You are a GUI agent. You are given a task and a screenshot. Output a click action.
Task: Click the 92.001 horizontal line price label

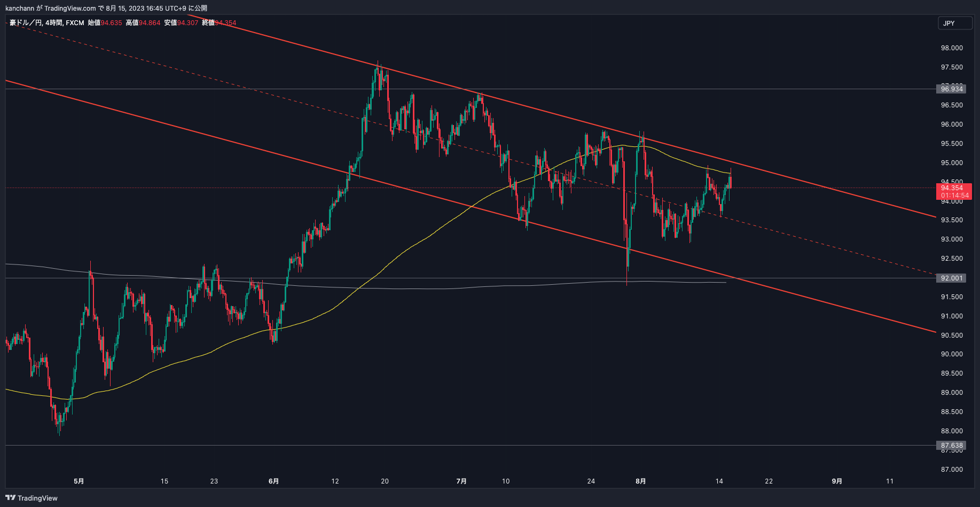point(952,278)
